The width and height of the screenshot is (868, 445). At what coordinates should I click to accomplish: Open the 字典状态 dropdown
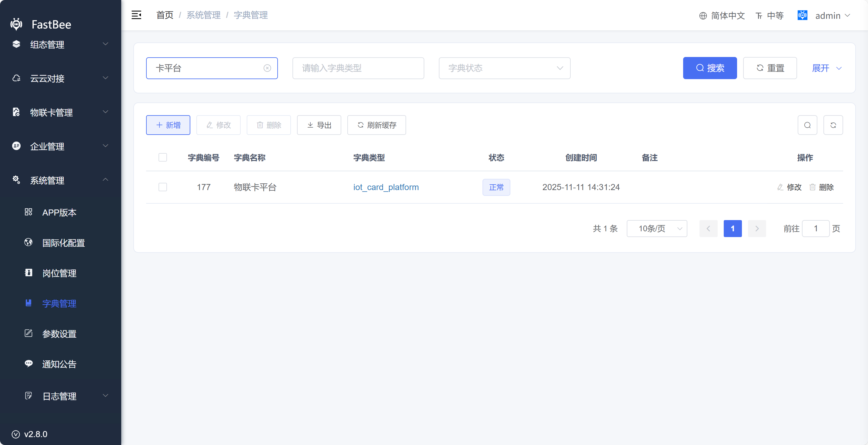coord(504,68)
